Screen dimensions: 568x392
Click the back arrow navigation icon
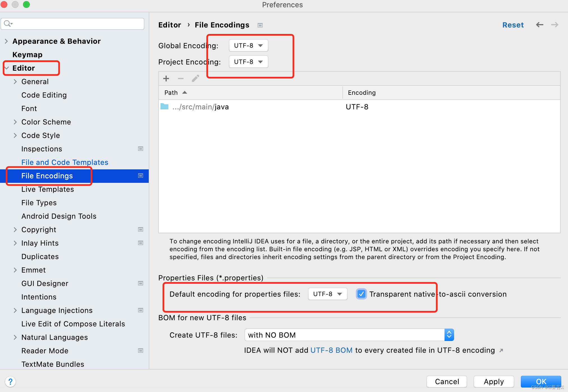[x=539, y=25]
